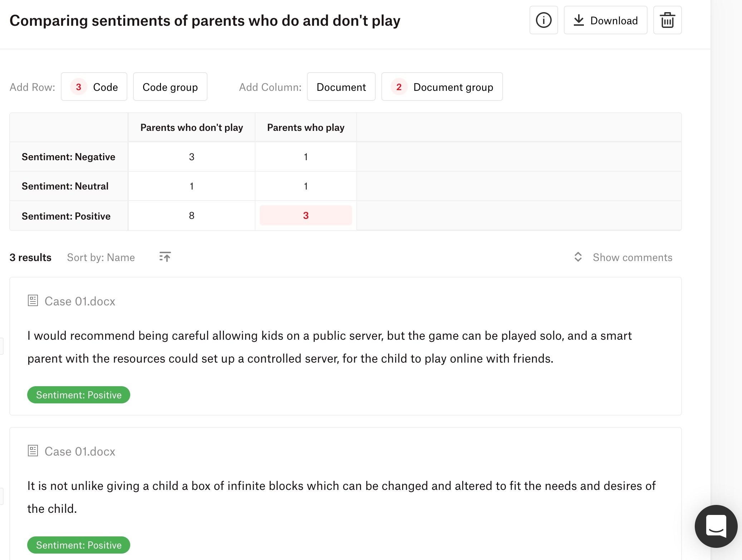This screenshot has width=742, height=560.
Task: Open the info icon button
Action: click(543, 20)
